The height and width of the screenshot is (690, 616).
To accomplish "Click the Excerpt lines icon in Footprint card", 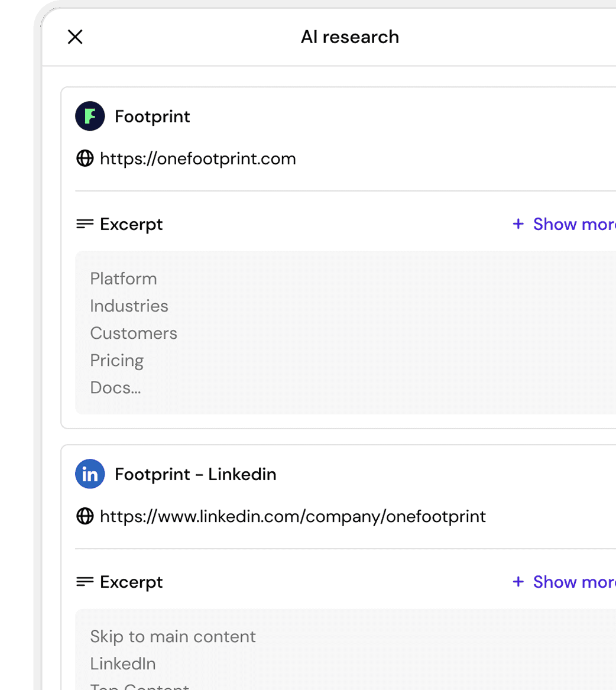I will click(x=85, y=224).
